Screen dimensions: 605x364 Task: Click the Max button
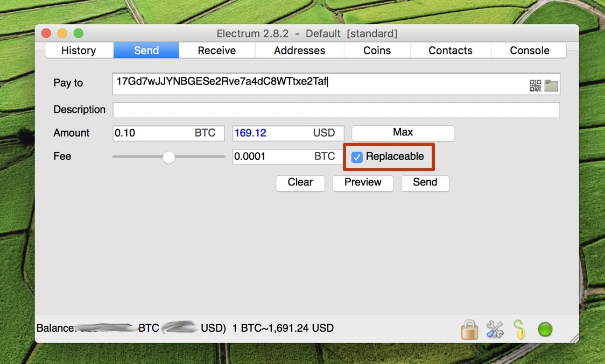point(403,133)
